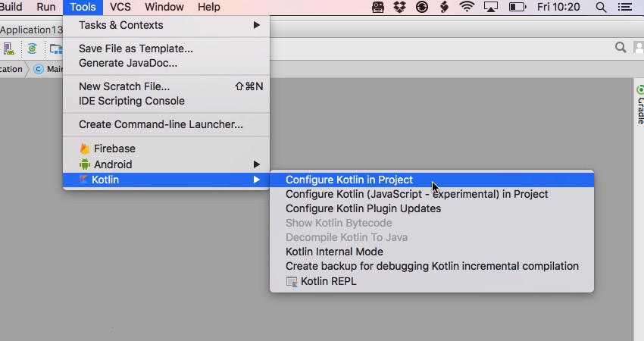This screenshot has width=644, height=341.
Task: Choose Save File as Template
Action: (166, 48)
